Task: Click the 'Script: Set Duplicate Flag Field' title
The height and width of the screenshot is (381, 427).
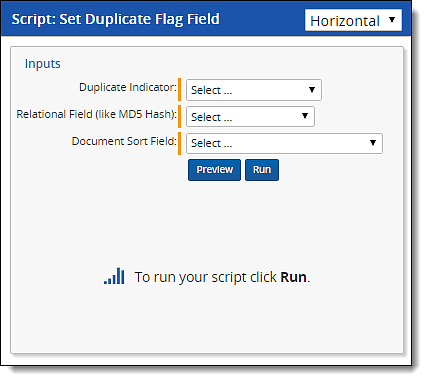Action: [x=116, y=19]
